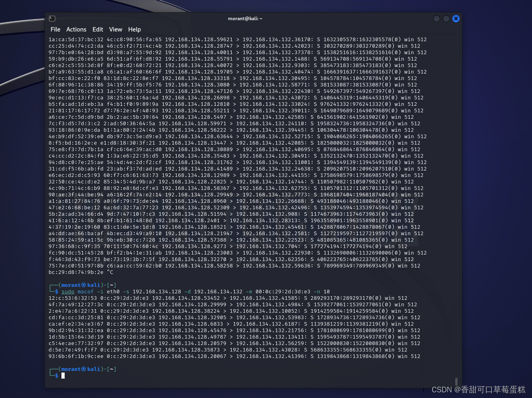Click MAC address ca:ef:e2:34:e3:67
The height and width of the screenshot is (398, 532).
pos(76,324)
